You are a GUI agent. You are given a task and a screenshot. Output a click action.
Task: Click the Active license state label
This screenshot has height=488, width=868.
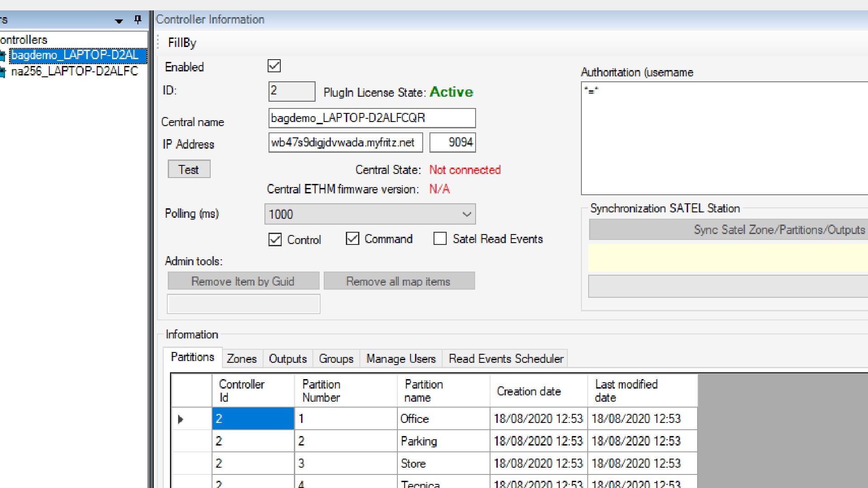click(x=451, y=92)
